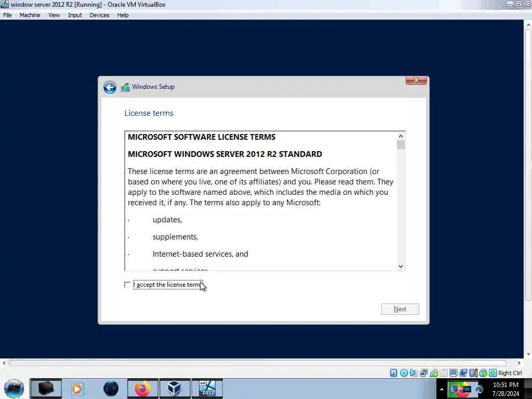Open the dark round globe app on the taskbar
The width and height of the screenshot is (532, 399).
click(111, 389)
